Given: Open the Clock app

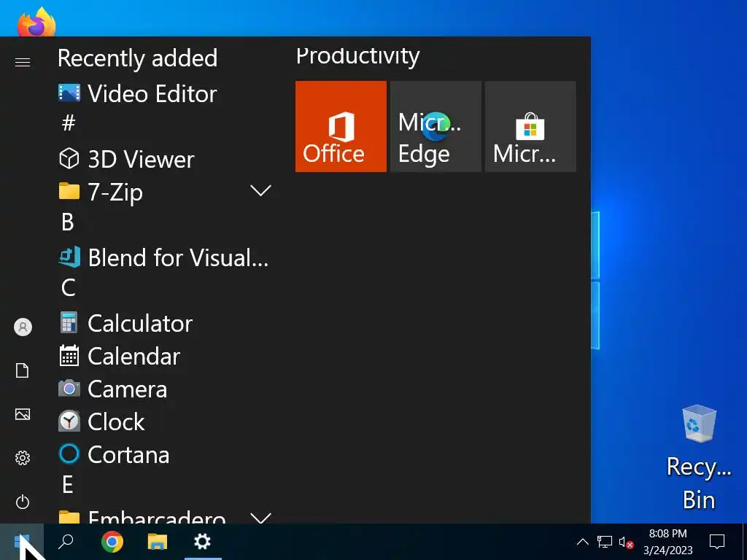Looking at the screenshot, I should (164, 421).
